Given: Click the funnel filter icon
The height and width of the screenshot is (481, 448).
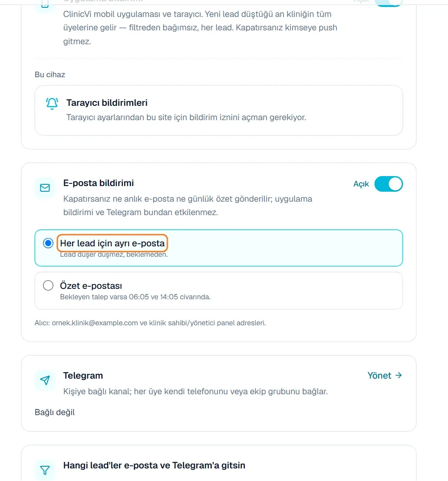Looking at the screenshot, I should pos(45,470).
